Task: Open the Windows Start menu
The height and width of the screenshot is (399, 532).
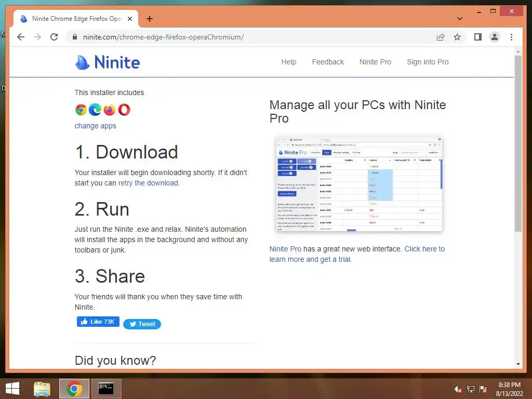Action: click(12, 389)
